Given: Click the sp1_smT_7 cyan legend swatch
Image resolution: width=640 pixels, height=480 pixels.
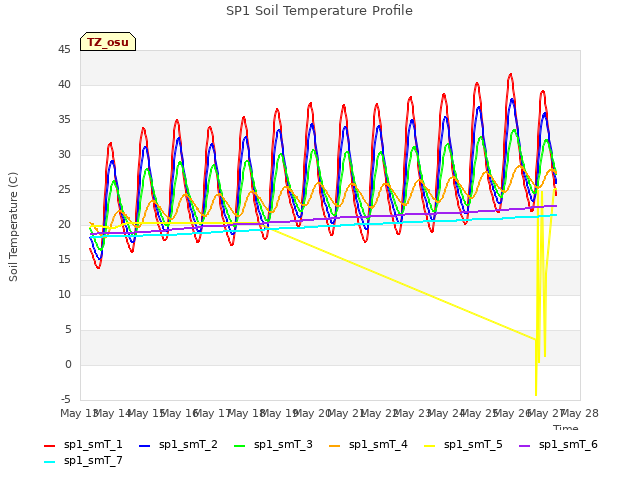Looking at the screenshot, I should click(49, 462).
